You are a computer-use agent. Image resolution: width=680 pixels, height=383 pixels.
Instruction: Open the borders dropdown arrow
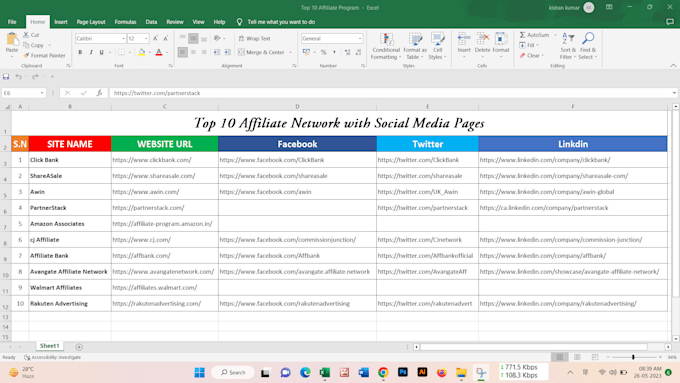tap(130, 52)
